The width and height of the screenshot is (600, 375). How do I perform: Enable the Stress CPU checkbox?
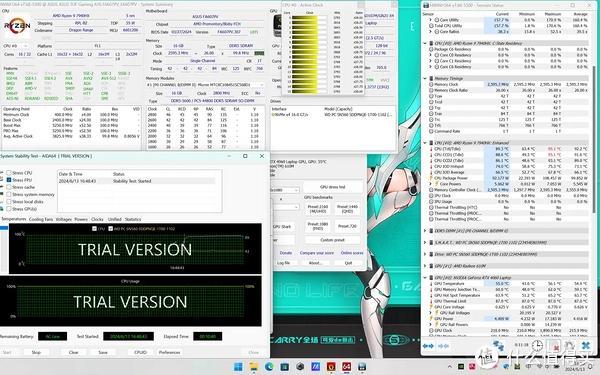9,173
